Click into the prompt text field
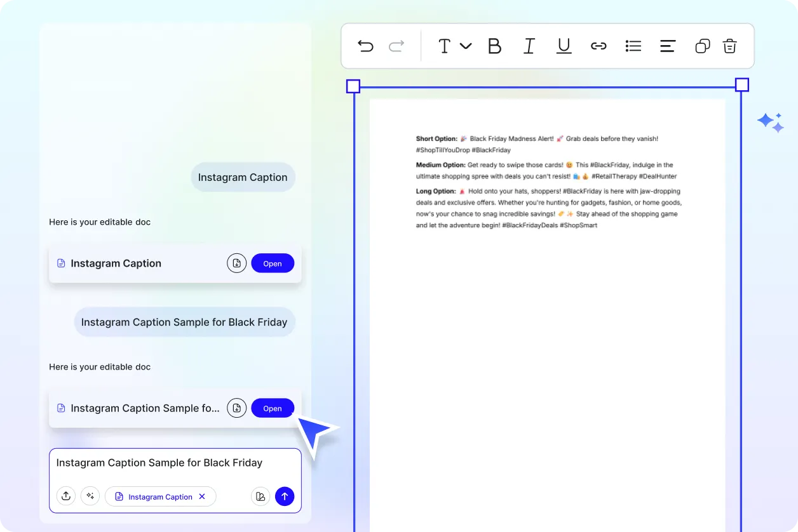Screen dimensions: 798x532 click(172, 463)
